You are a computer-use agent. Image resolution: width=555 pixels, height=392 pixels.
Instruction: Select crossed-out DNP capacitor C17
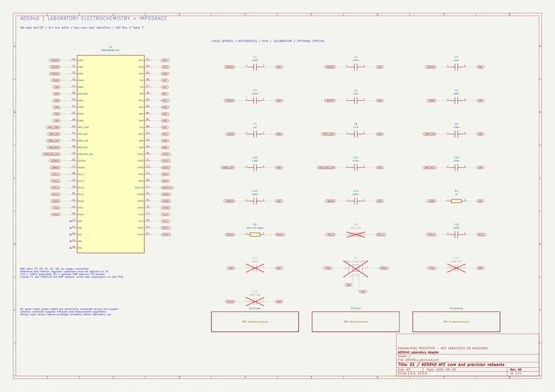click(x=255, y=268)
